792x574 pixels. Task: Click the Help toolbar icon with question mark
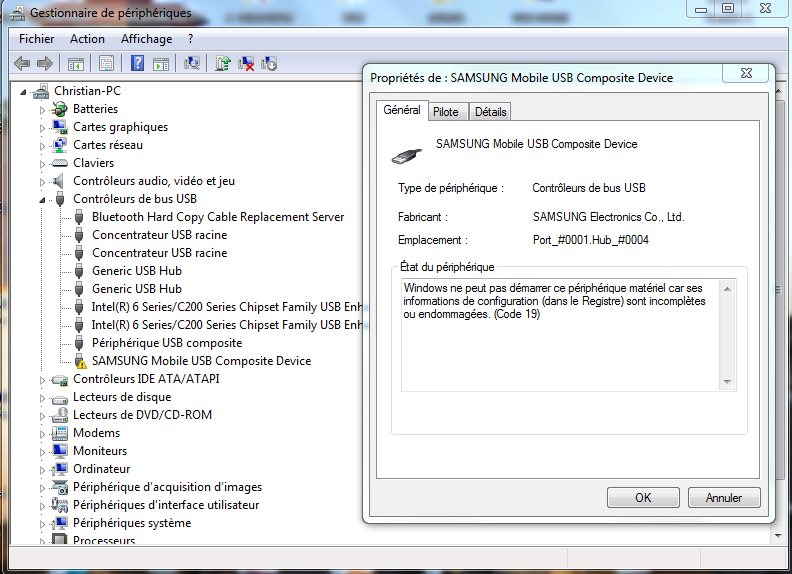tap(137, 63)
